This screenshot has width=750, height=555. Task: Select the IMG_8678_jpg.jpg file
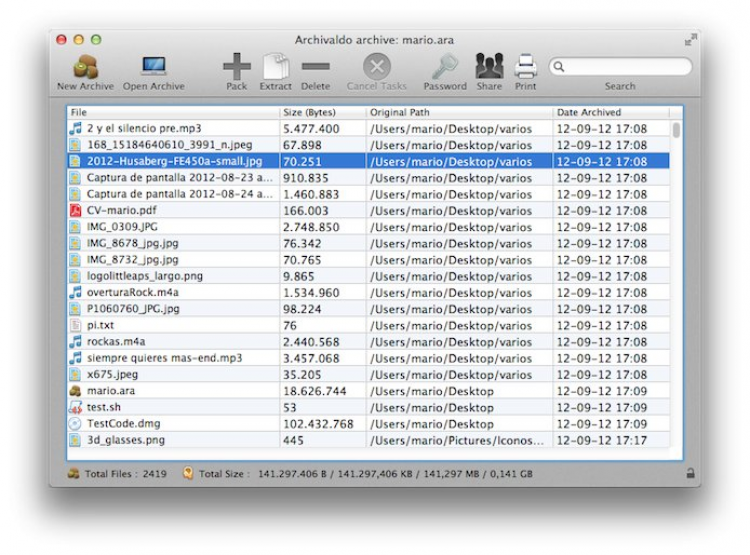(132, 244)
